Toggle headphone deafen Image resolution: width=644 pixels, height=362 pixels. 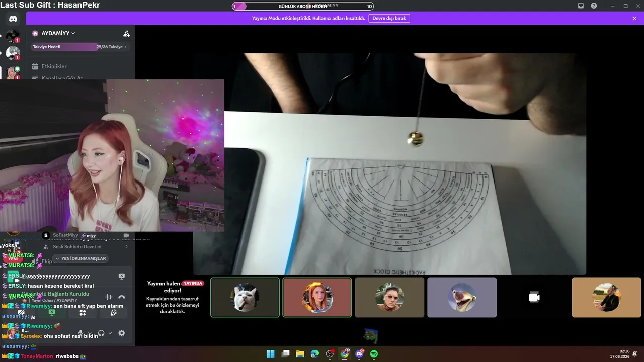pyautogui.click(x=101, y=333)
